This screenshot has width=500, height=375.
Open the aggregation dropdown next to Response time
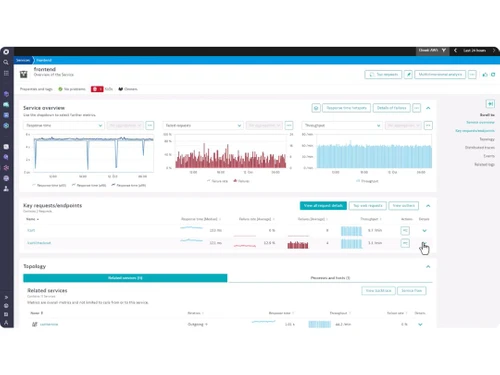pos(125,125)
